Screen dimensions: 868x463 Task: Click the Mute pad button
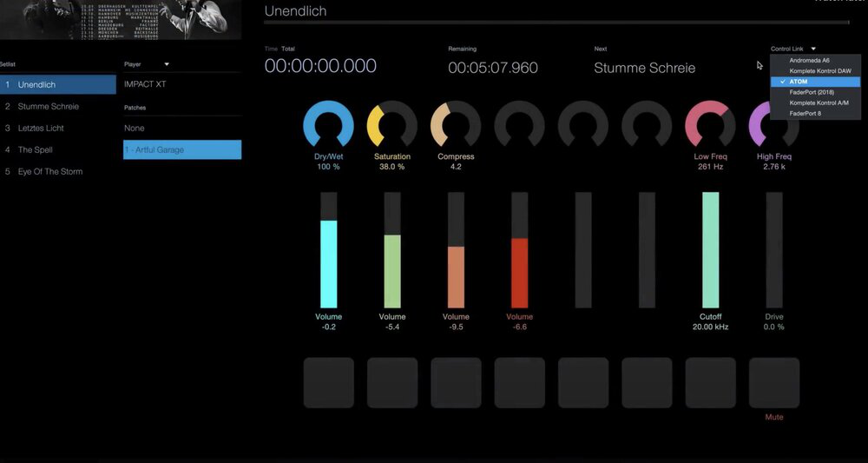pyautogui.click(x=774, y=383)
